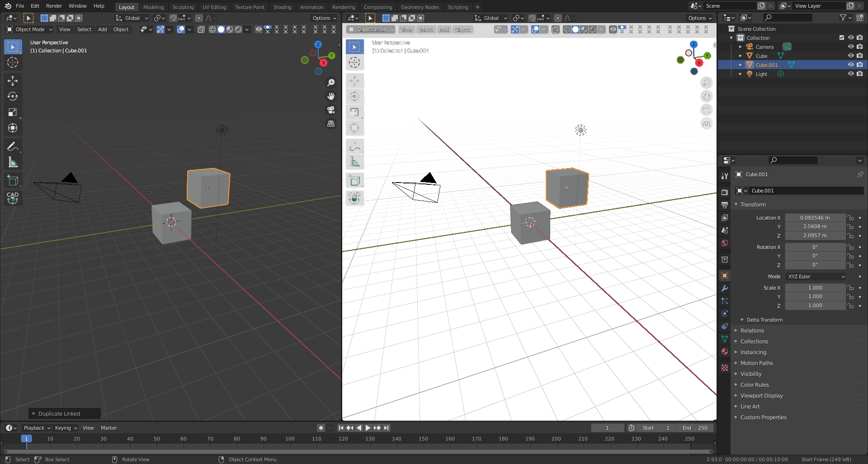Select the Move tool in left viewport
Viewport: 868px width, 464px height.
coord(13,81)
